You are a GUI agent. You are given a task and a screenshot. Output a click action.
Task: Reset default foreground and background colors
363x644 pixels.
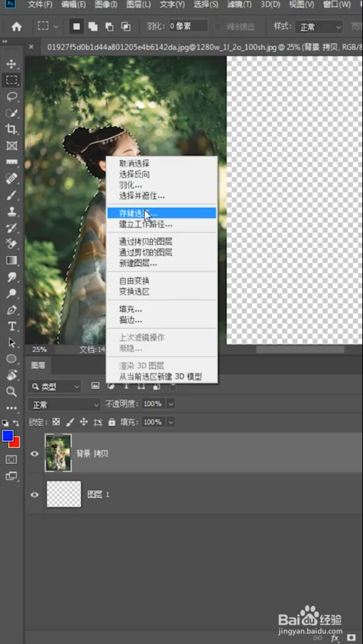[5, 422]
